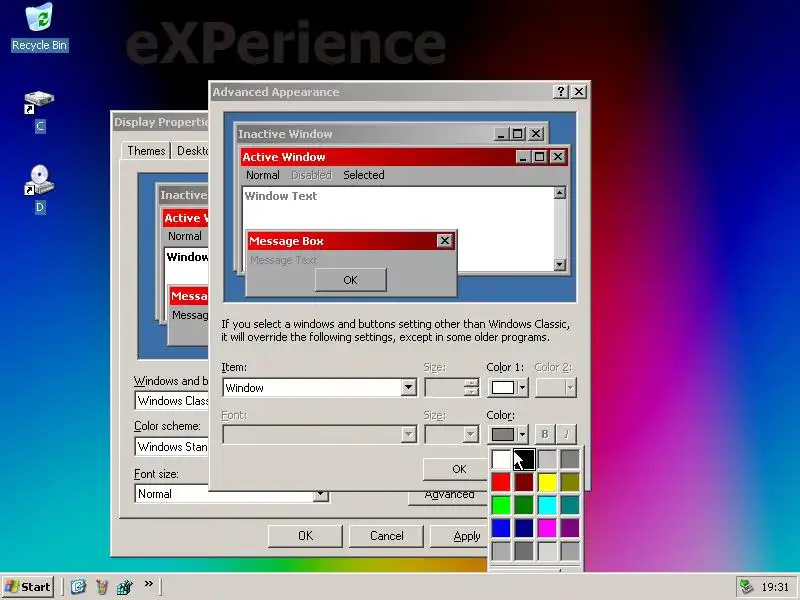The width and height of the screenshot is (800, 600).
Task: Pick the bright red color swatch
Action: 501,482
